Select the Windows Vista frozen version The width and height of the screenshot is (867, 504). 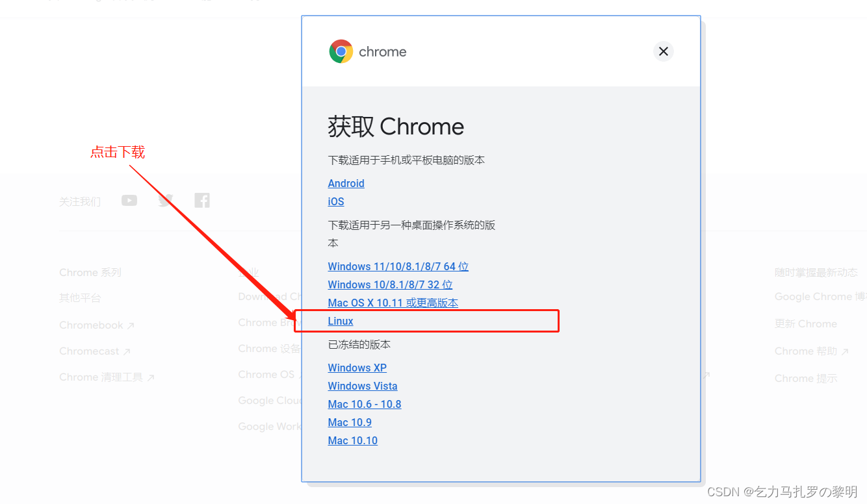[x=363, y=386]
